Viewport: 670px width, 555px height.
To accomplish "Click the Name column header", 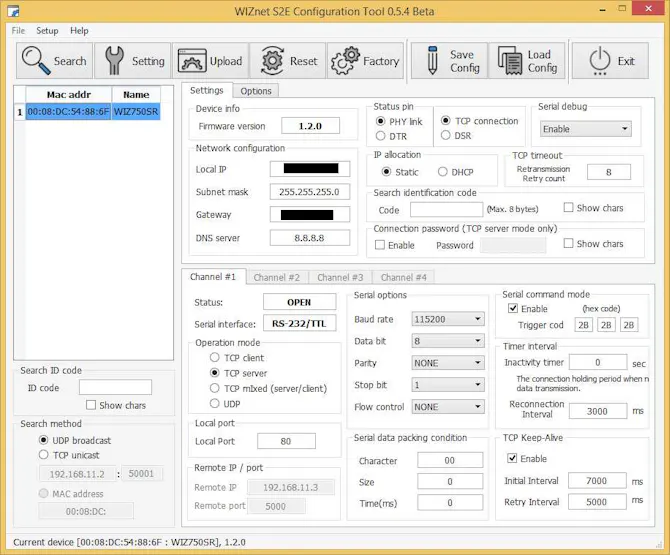I will (x=136, y=94).
